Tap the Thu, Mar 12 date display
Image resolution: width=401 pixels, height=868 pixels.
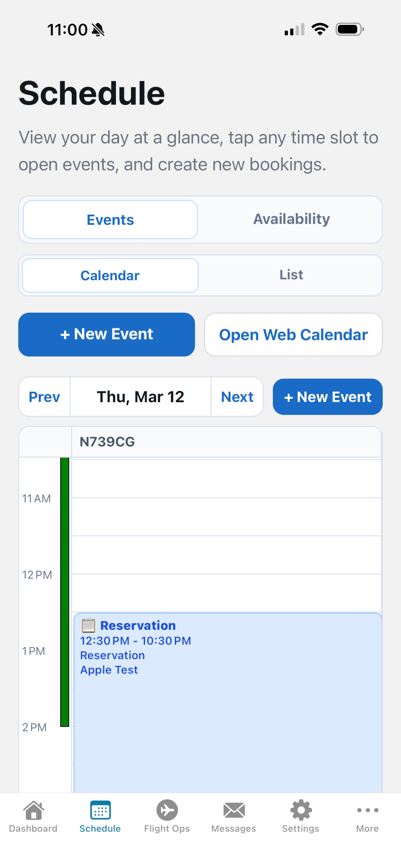point(140,397)
